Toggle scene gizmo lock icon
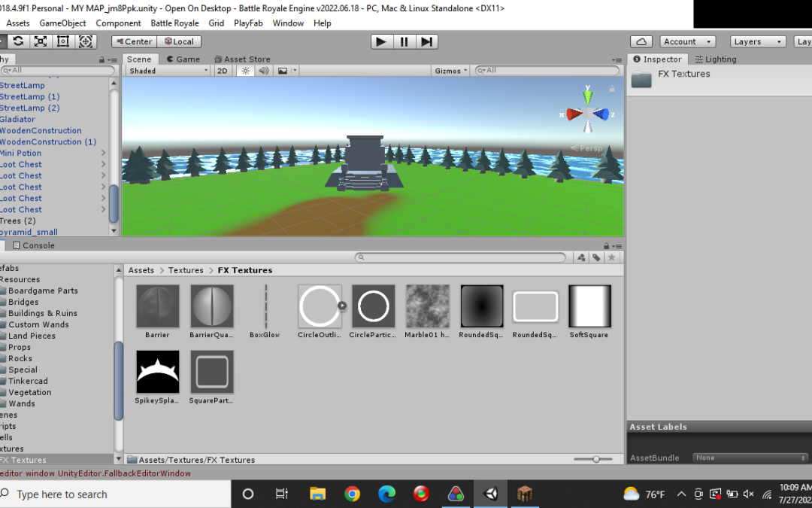This screenshot has width=812, height=508. pyautogui.click(x=611, y=89)
